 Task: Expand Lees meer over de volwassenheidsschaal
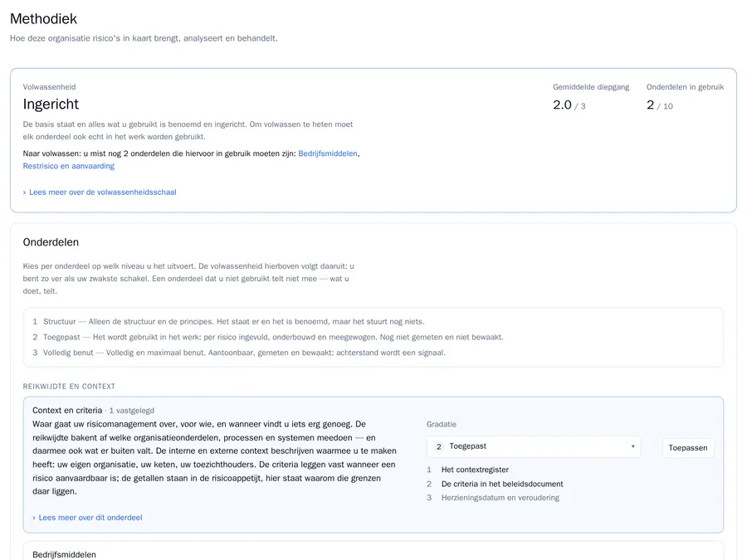(x=100, y=192)
